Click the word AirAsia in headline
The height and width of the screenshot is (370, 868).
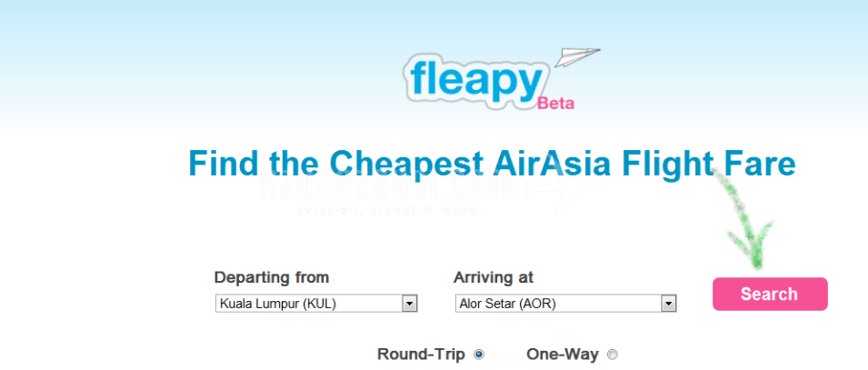click(x=553, y=164)
